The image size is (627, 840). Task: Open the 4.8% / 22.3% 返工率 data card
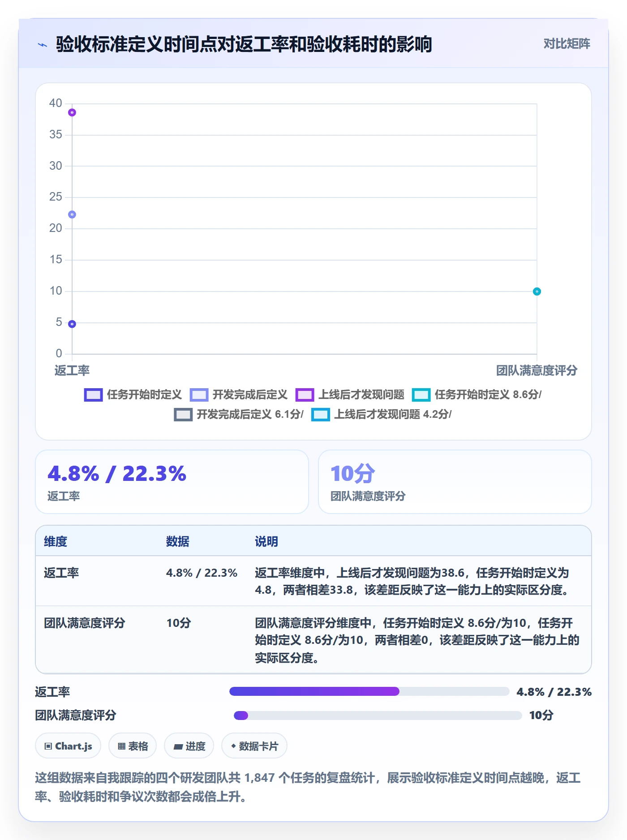click(x=172, y=482)
